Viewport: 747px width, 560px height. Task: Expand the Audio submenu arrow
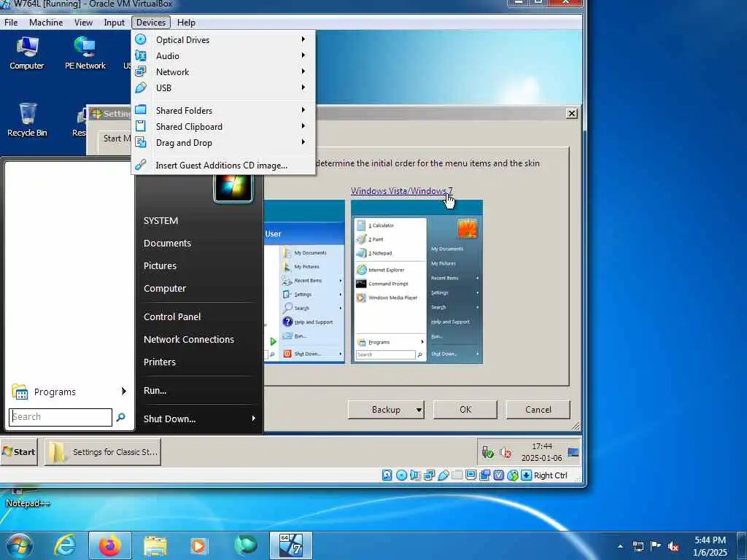[303, 55]
